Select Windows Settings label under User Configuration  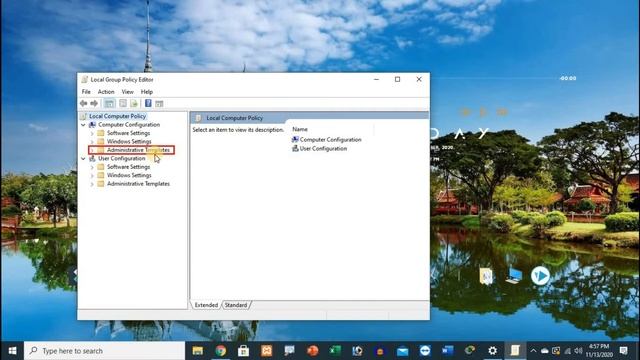pos(129,175)
